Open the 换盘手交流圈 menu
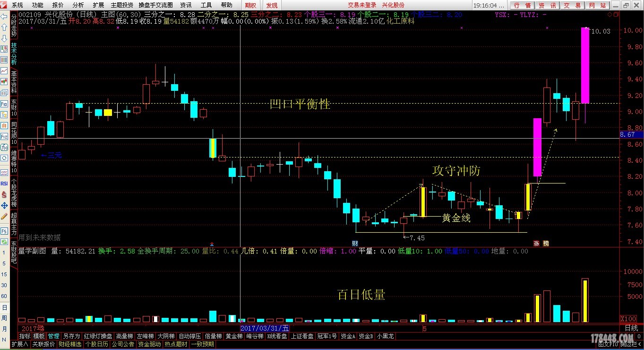 pos(155,5)
